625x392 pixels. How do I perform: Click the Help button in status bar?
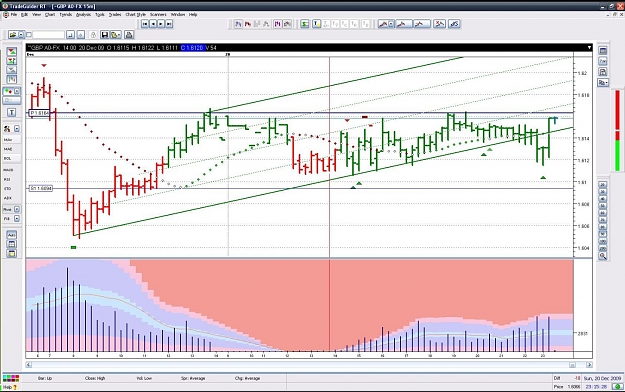[10, 387]
